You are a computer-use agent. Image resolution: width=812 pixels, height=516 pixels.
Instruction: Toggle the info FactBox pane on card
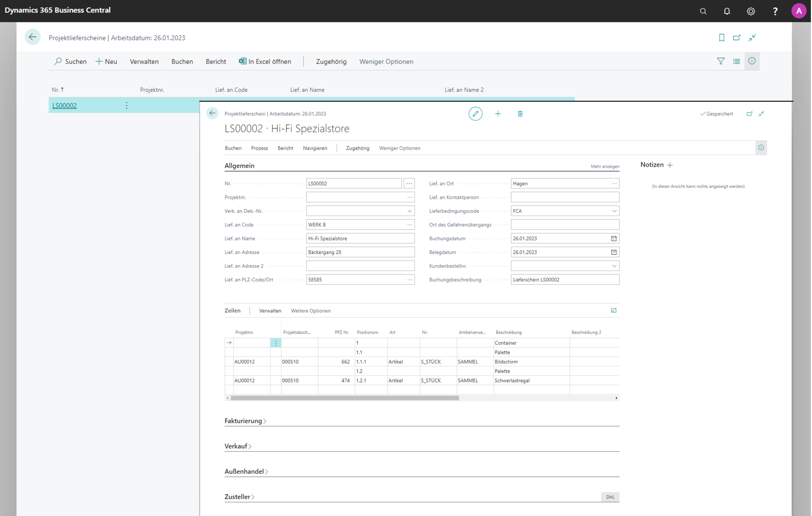(x=761, y=148)
